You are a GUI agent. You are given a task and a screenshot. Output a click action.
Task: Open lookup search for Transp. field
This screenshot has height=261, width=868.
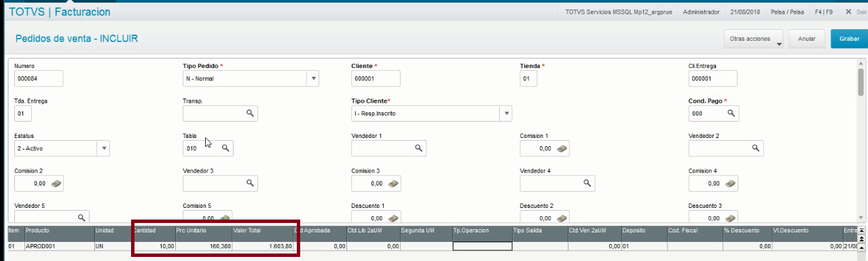250,113
